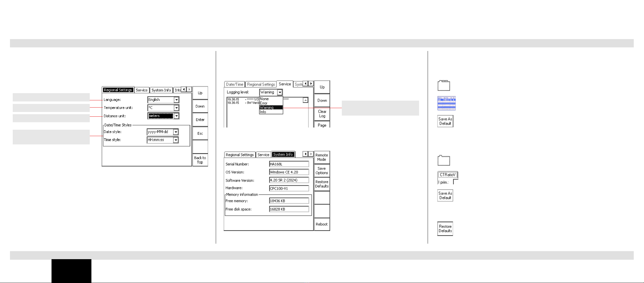Screen dimensions: 644x283
Task: Select the Service tab left of highlighted System Info
Action: tap(263, 155)
